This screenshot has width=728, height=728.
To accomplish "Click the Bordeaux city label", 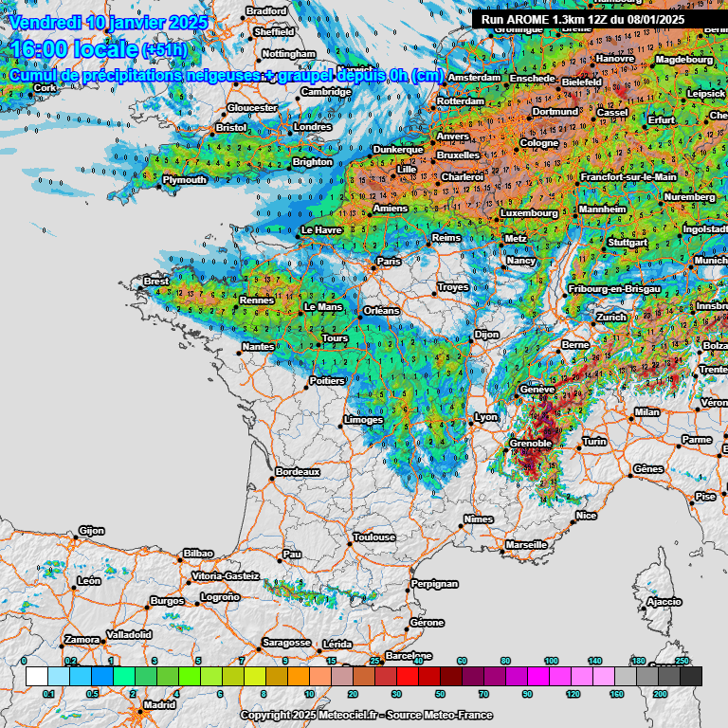I will (298, 472).
